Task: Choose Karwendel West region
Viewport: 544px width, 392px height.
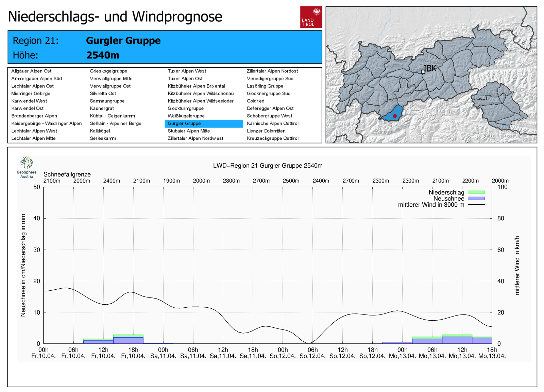Action: [x=29, y=101]
